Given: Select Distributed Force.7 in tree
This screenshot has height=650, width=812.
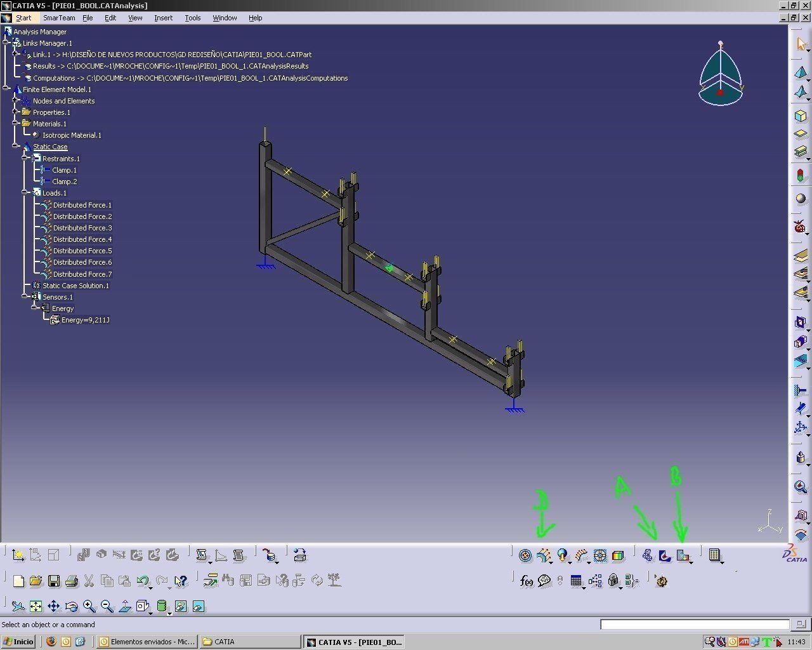Looking at the screenshot, I should [82, 274].
